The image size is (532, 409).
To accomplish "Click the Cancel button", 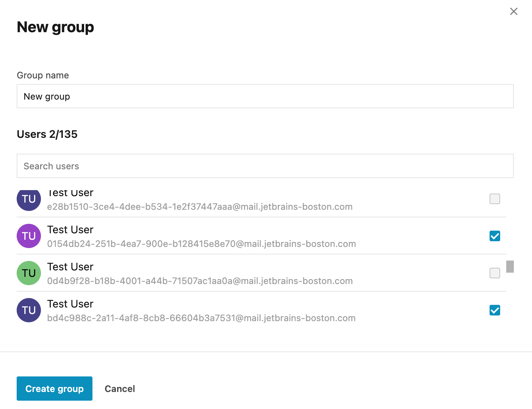I will click(120, 389).
